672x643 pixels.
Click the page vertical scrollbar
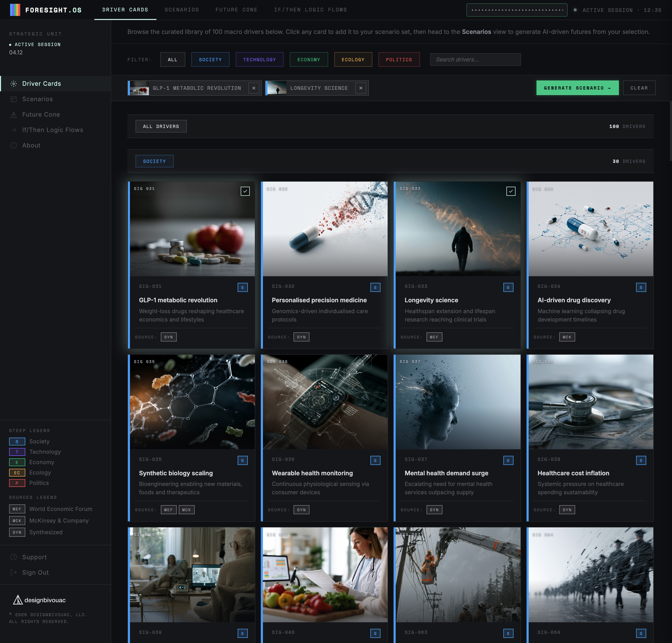671,131
